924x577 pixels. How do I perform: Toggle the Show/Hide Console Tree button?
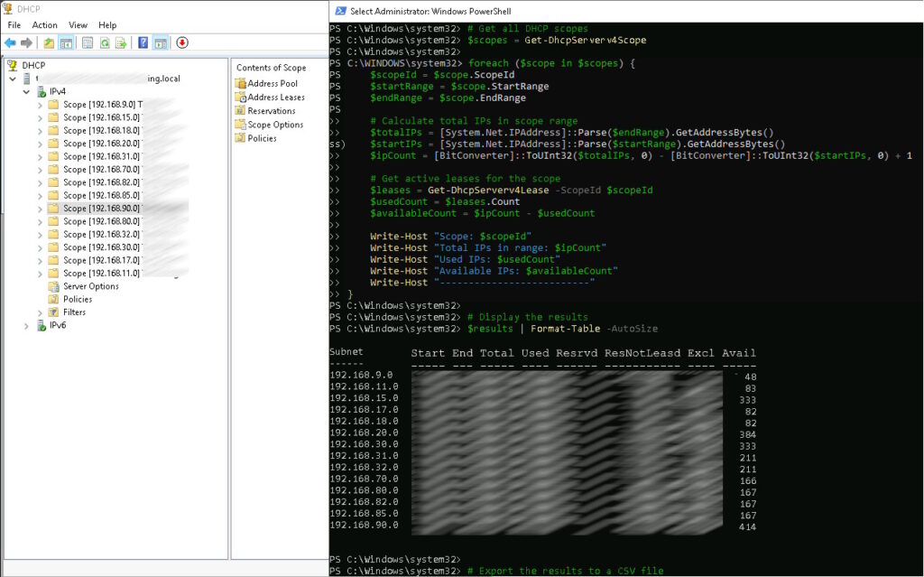click(x=66, y=42)
